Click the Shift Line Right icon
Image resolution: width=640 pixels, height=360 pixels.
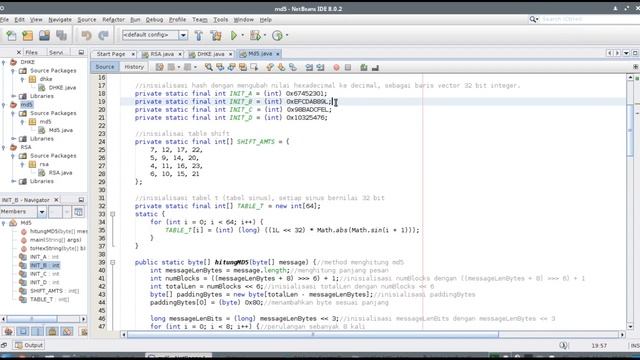320,67
